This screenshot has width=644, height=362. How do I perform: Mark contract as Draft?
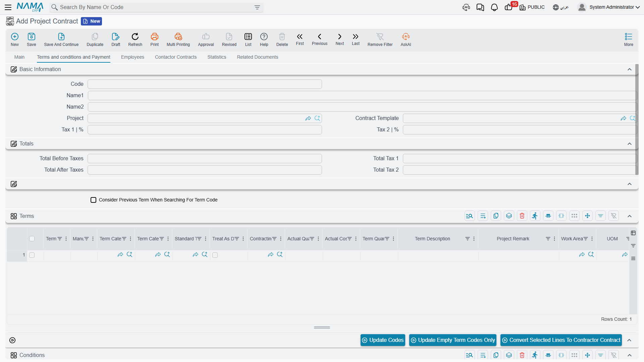[116, 39]
